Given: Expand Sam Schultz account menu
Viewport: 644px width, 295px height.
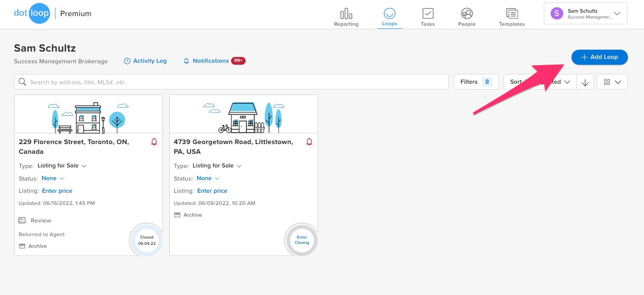Looking at the screenshot, I should (x=585, y=14).
